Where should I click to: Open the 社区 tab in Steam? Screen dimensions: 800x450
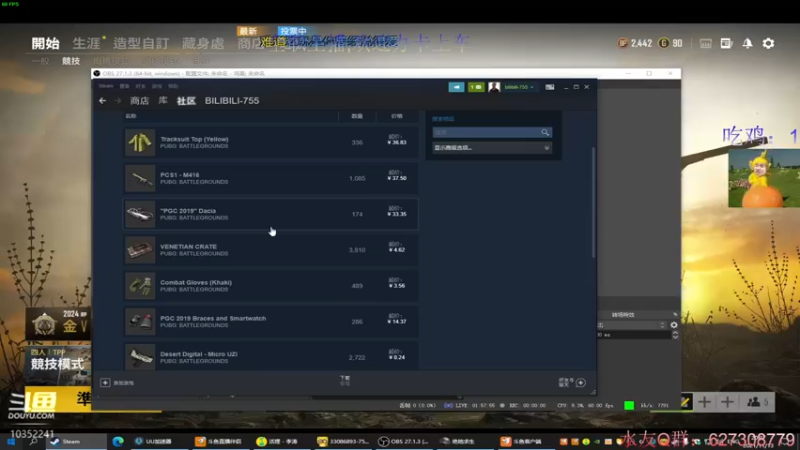(186, 101)
